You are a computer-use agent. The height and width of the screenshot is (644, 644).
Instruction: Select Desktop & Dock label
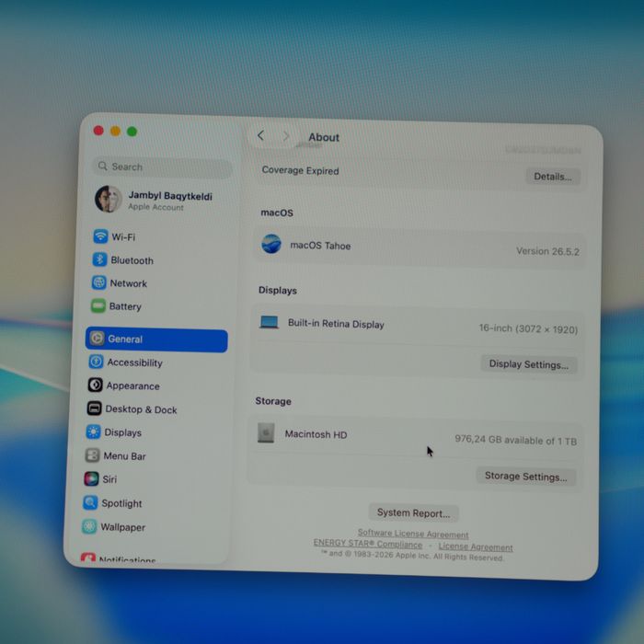tap(141, 409)
